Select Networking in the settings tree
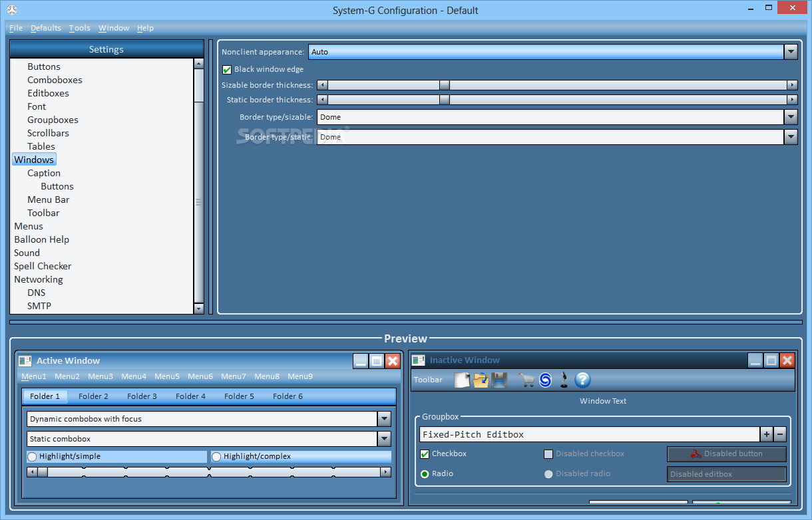The height and width of the screenshot is (520, 812). click(39, 279)
